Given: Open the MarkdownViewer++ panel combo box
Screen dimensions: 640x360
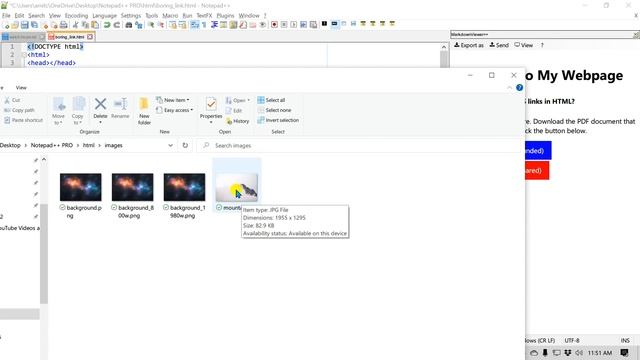Looking at the screenshot, I should pos(544,35).
